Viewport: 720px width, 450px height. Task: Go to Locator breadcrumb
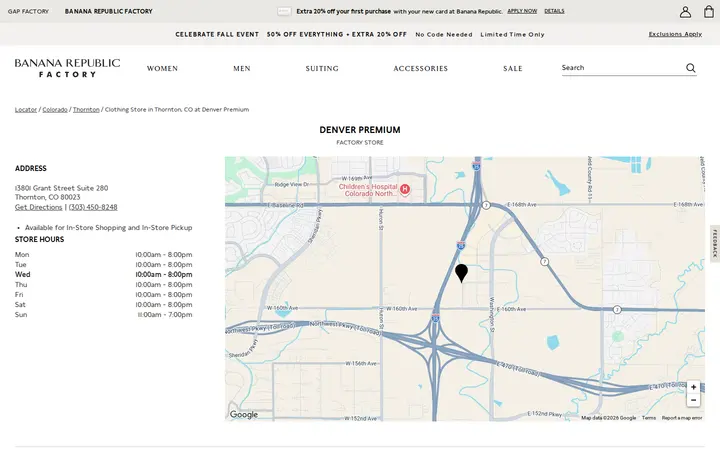(x=26, y=109)
